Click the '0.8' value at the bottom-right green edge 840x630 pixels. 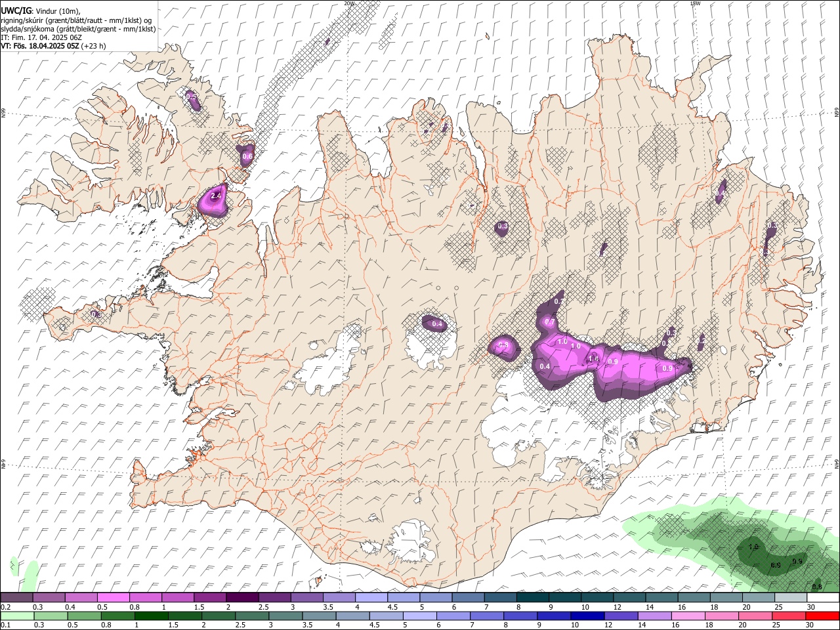click(817, 586)
